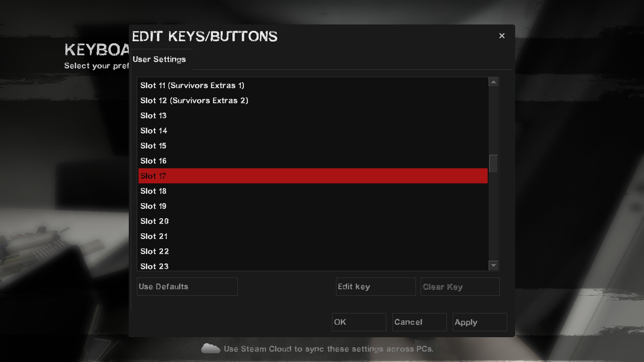Select Slot 12 (Survivors Extras 2)

194,101
